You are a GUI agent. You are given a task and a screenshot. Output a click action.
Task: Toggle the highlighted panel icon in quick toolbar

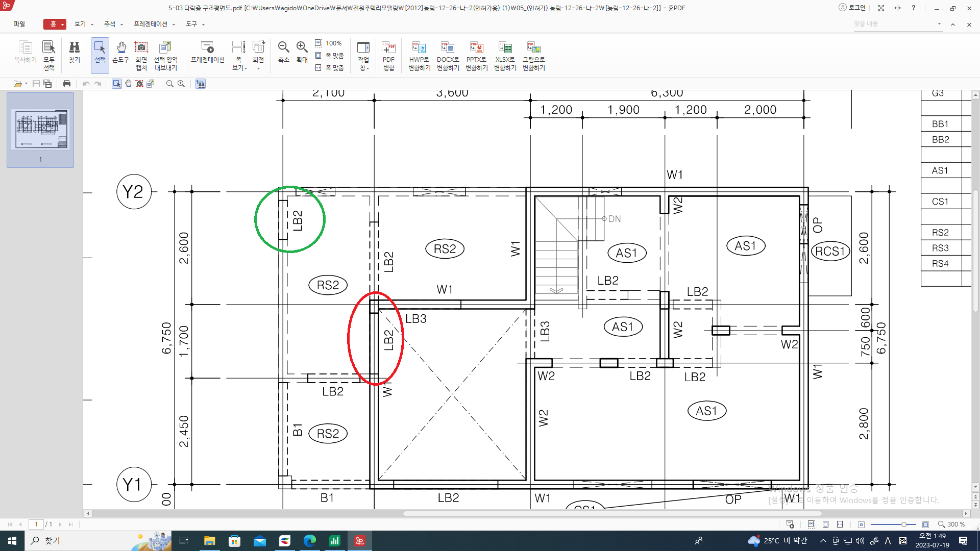coord(201,84)
